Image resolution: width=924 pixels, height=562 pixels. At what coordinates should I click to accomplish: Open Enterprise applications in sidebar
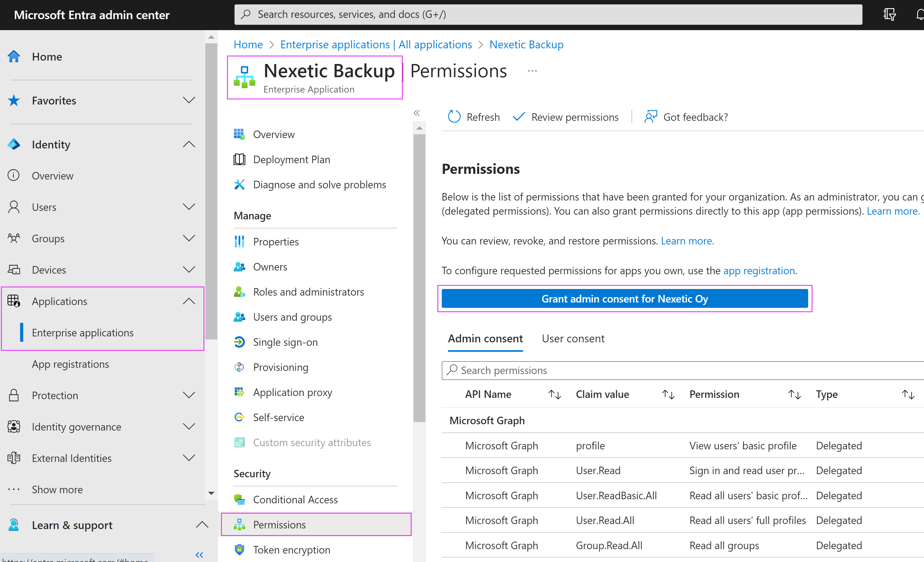tap(83, 333)
